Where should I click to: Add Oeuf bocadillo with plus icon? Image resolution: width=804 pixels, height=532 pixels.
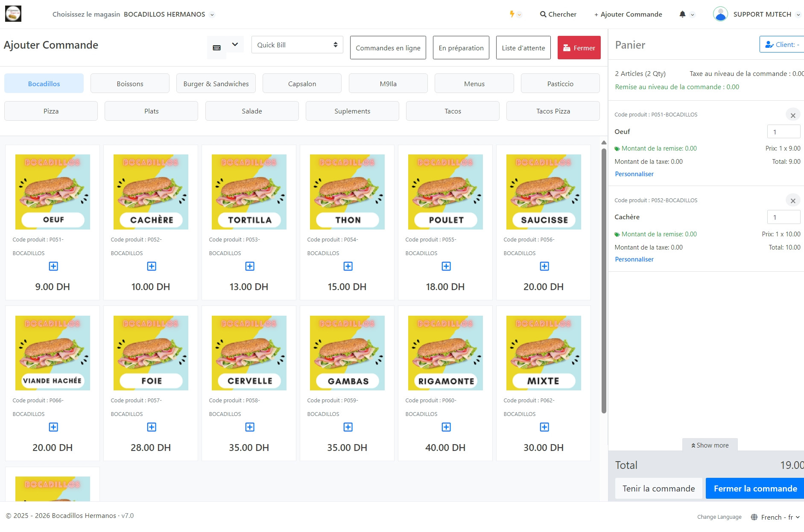pyautogui.click(x=53, y=266)
